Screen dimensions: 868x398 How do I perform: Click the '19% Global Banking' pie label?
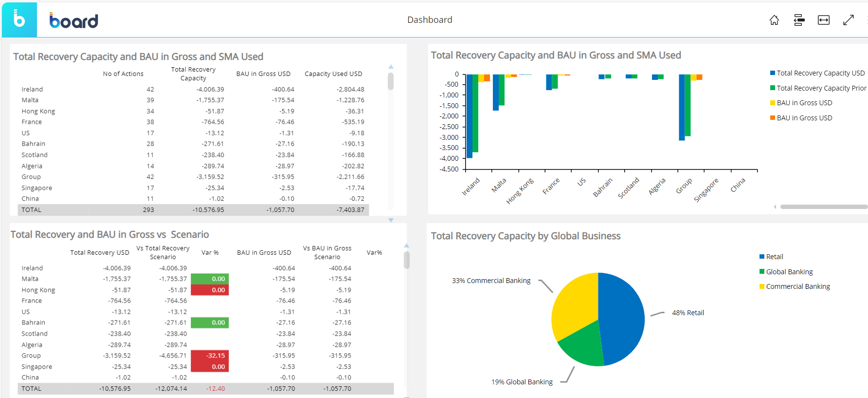522,382
